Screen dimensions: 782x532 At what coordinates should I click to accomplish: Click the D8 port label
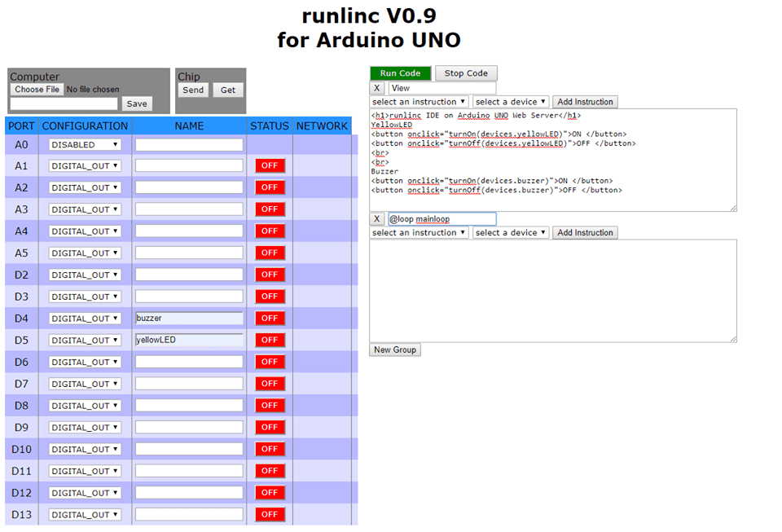[x=21, y=406]
